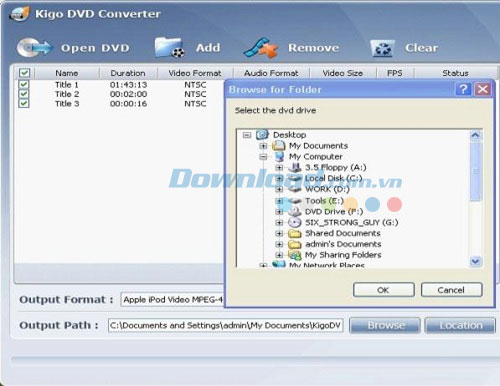Click Cancel in Browse for Folder
500x386 pixels.
click(451, 290)
